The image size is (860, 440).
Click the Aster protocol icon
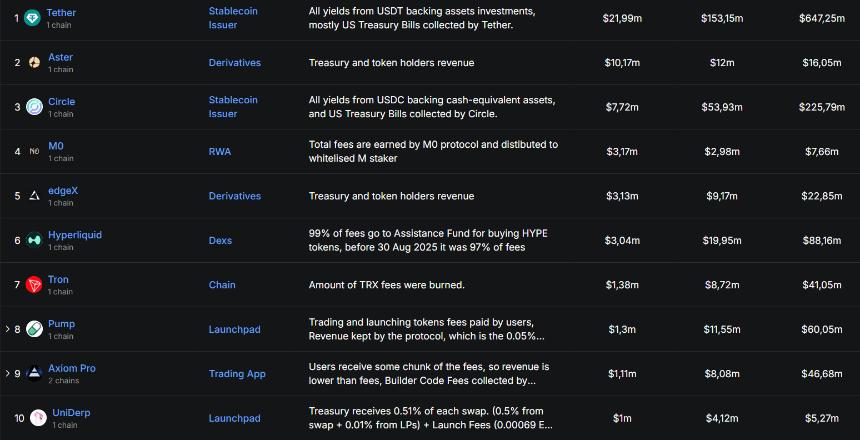click(34, 63)
